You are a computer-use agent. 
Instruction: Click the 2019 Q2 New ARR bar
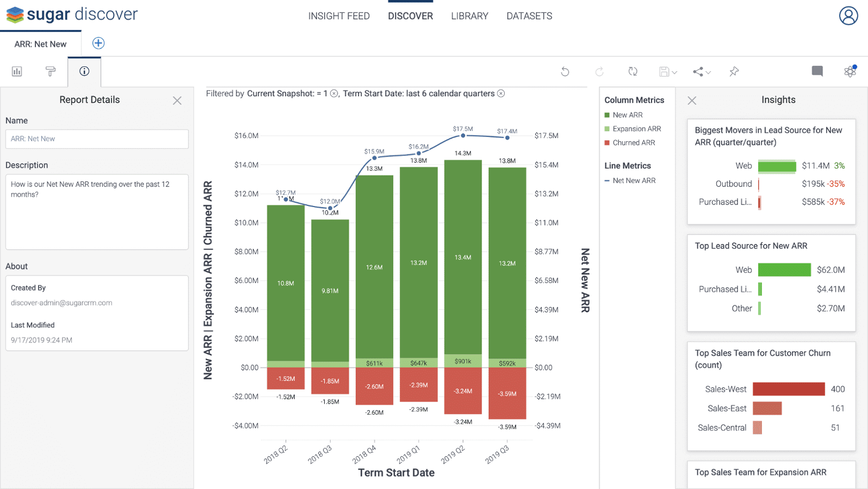click(x=463, y=257)
